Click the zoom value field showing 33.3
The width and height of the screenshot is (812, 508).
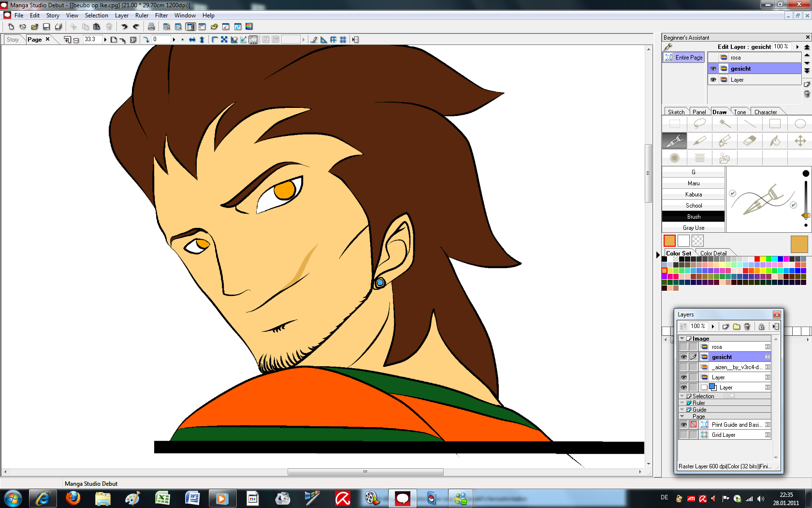click(x=92, y=40)
